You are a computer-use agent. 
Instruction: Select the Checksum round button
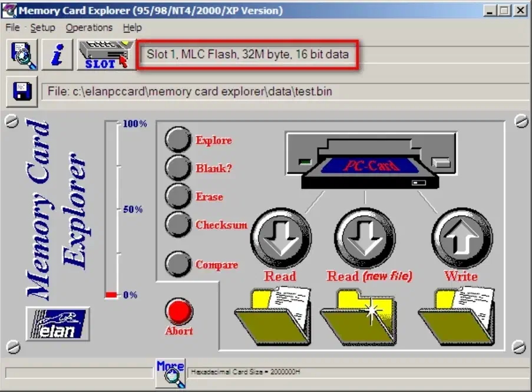point(178,224)
